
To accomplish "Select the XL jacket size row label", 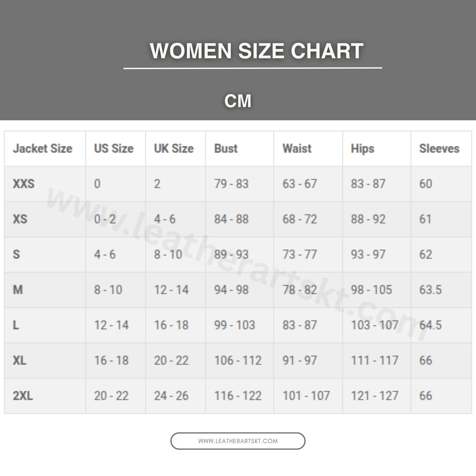I will click(x=19, y=361).
